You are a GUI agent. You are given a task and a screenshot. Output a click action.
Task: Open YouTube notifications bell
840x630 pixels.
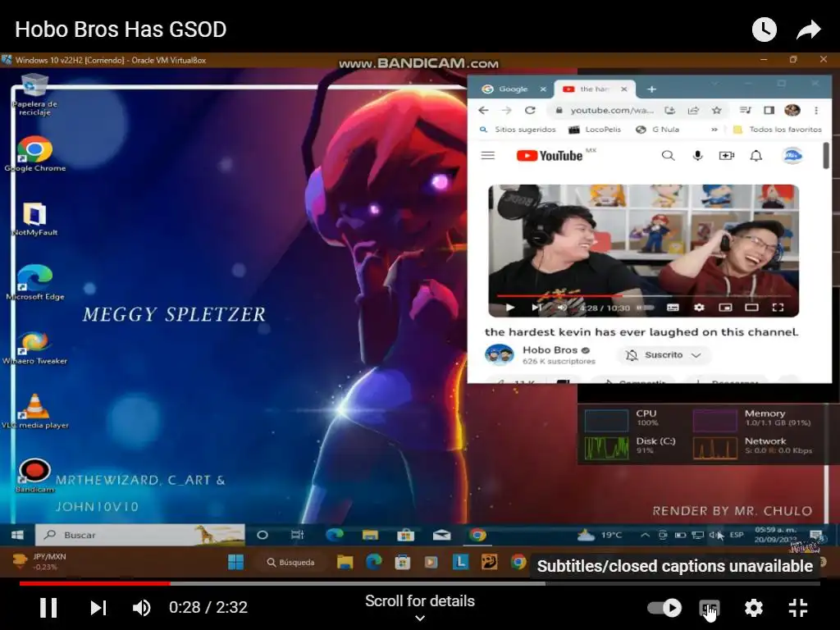756,156
